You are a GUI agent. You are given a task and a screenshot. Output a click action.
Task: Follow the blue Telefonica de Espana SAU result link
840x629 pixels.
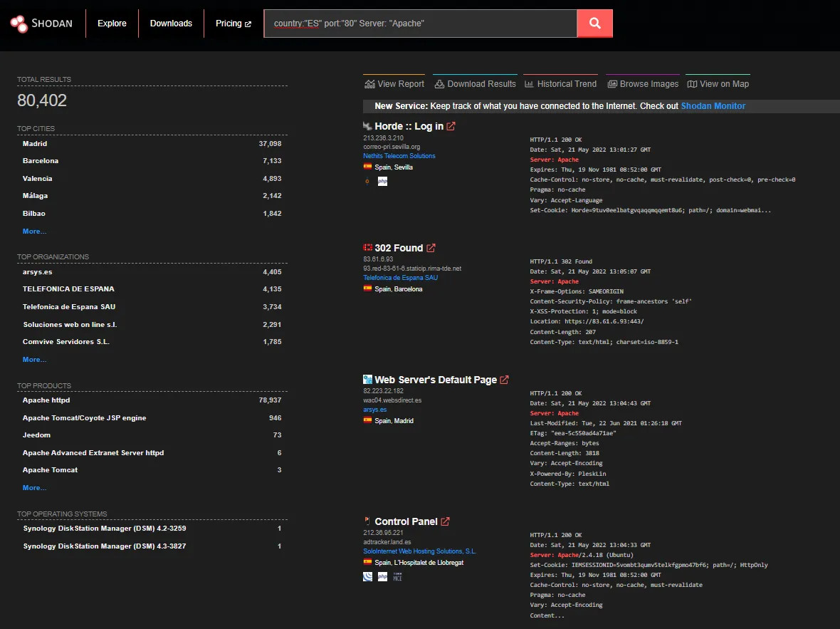(400, 278)
